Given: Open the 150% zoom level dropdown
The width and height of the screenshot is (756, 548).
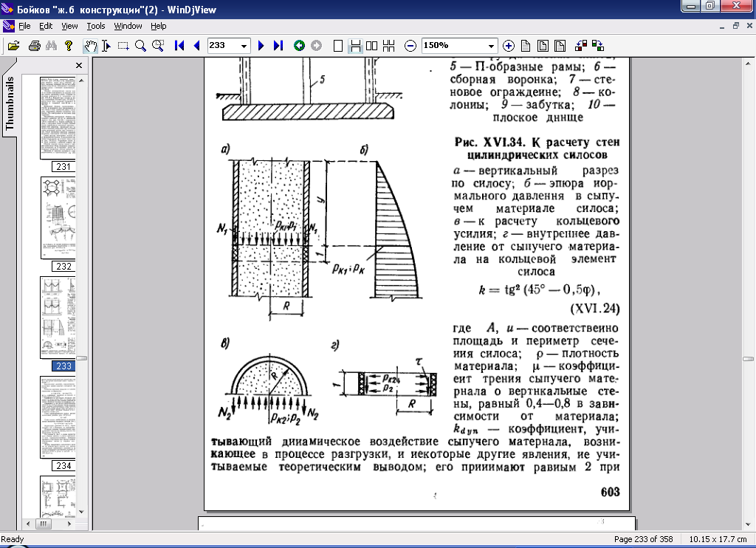Looking at the screenshot, I should (x=491, y=46).
